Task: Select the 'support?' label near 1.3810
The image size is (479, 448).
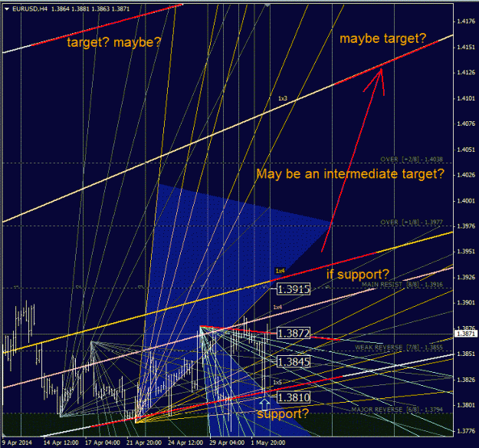Action: [x=283, y=413]
